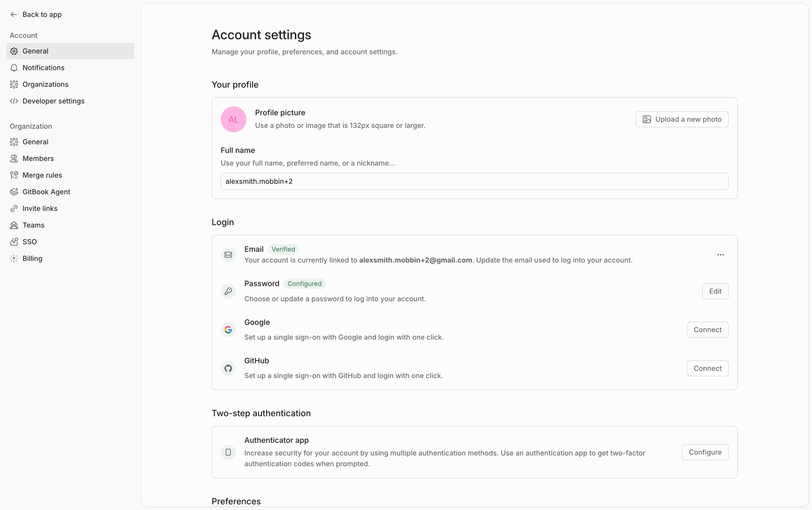Click the code brackets icon for Developer settings
Image resolution: width=812 pixels, height=510 pixels.
14,101
